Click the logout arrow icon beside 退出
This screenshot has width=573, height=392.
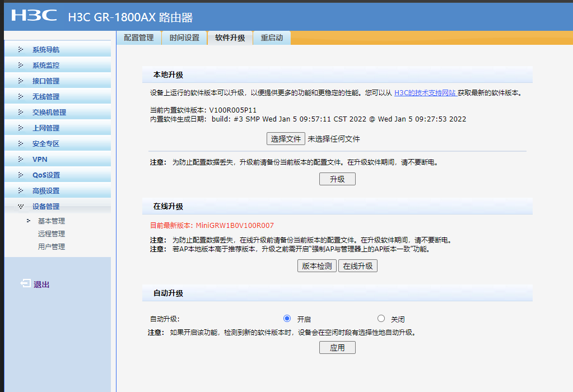coord(26,283)
